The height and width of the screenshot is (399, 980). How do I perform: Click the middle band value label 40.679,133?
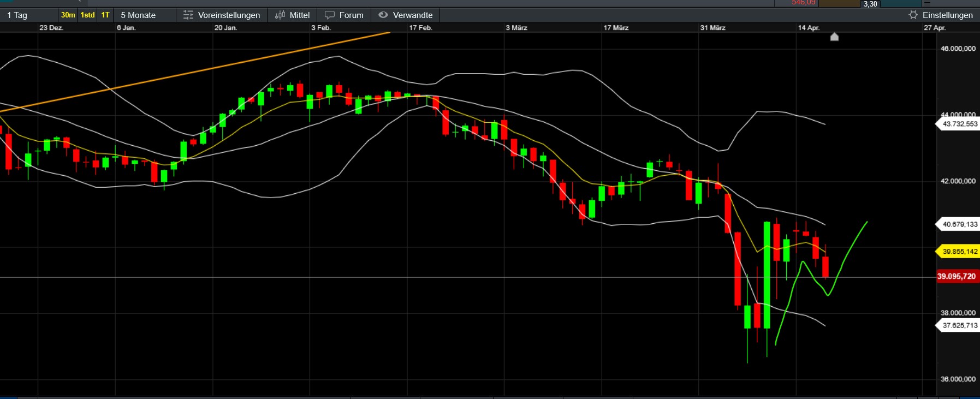tap(959, 224)
